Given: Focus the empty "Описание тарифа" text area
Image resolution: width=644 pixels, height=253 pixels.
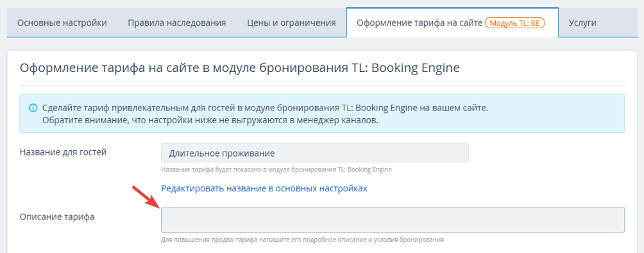Looking at the screenshot, I should (x=393, y=220).
